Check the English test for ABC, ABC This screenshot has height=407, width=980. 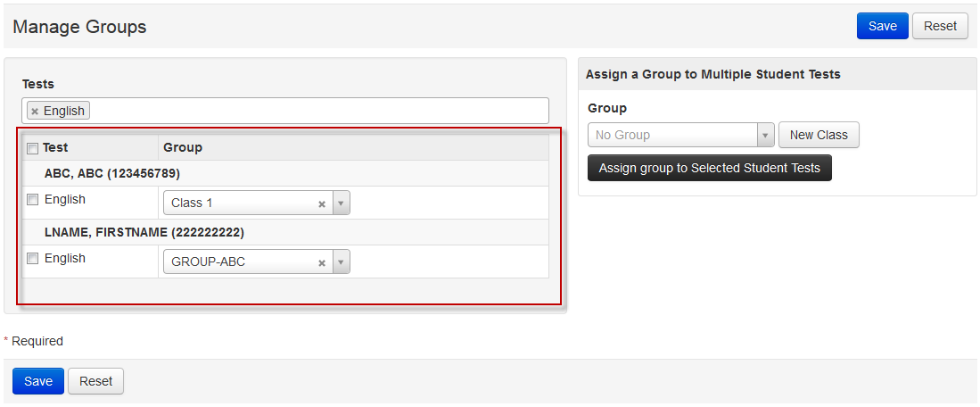(32, 200)
